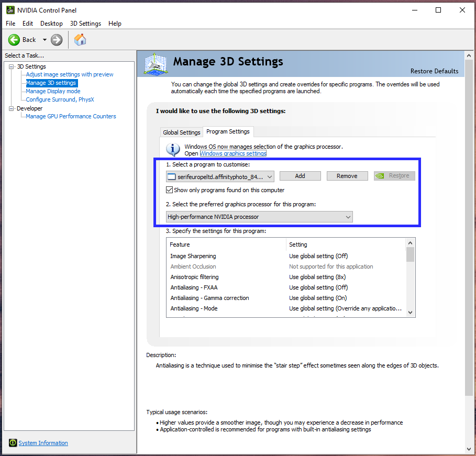476x456 pixels.
Task: Select the Antialiasing - Gamma correction row
Action: click(x=286, y=298)
